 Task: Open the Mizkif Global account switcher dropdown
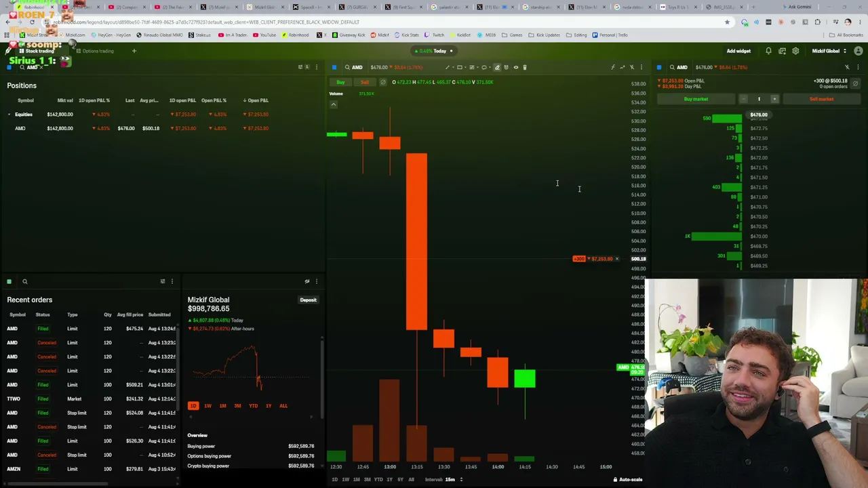[829, 51]
